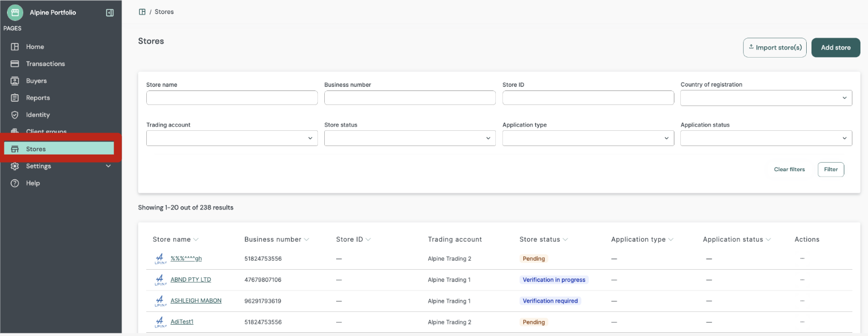Click the Stores breadcrumb
The image size is (868, 336).
click(164, 12)
